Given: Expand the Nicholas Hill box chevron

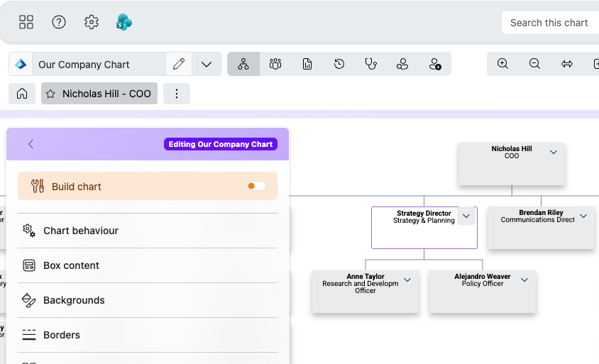Looking at the screenshot, I should click(553, 152).
